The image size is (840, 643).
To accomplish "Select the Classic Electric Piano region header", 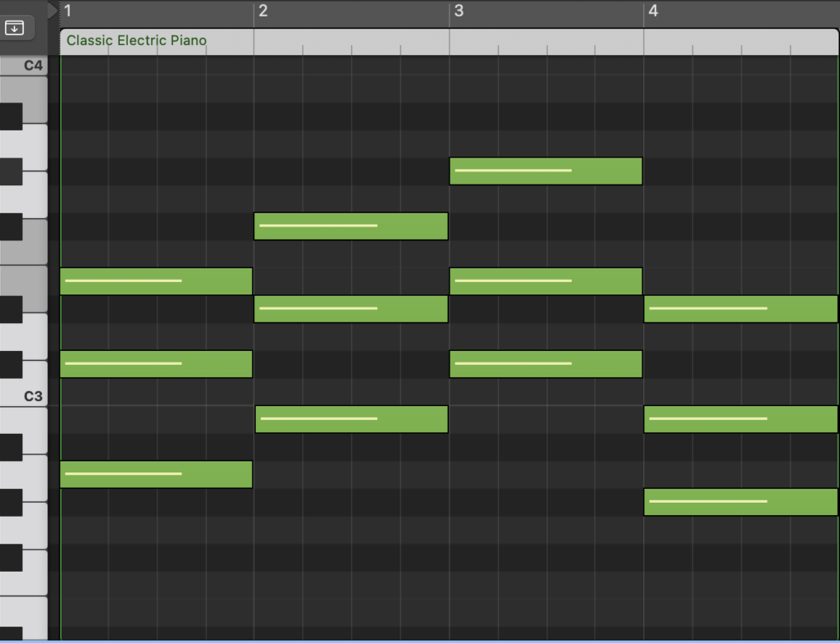I will point(449,41).
